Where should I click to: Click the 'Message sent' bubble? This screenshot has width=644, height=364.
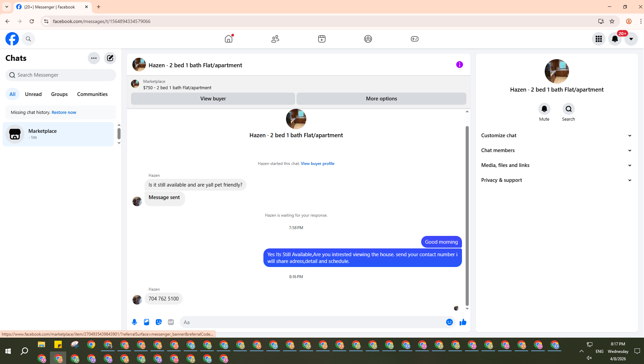click(x=164, y=198)
